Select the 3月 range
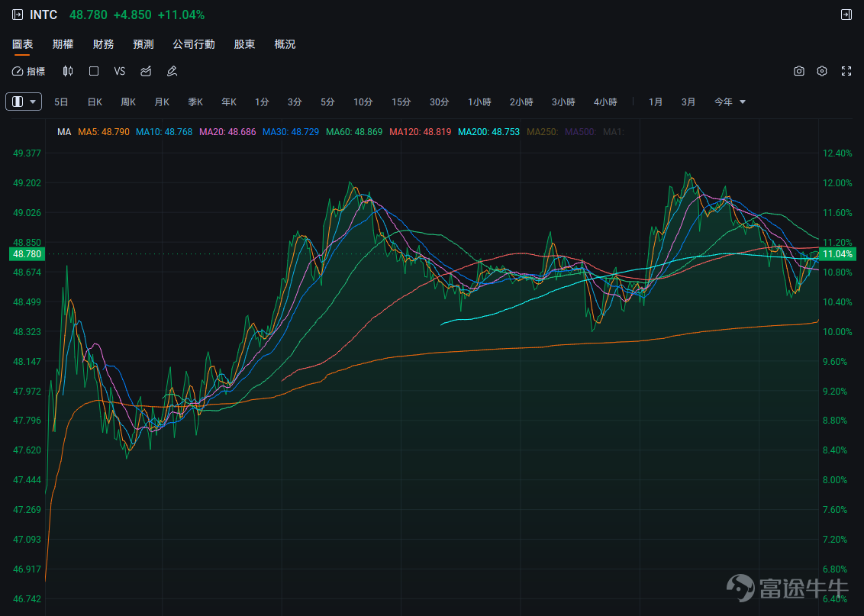The width and height of the screenshot is (864, 616). 688,102
